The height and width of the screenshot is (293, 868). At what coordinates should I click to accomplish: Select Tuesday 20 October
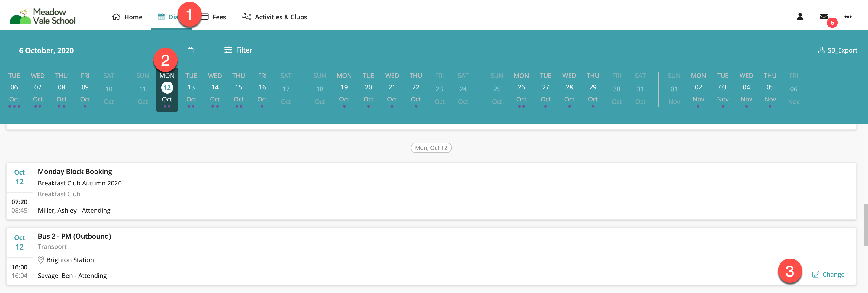(x=368, y=89)
